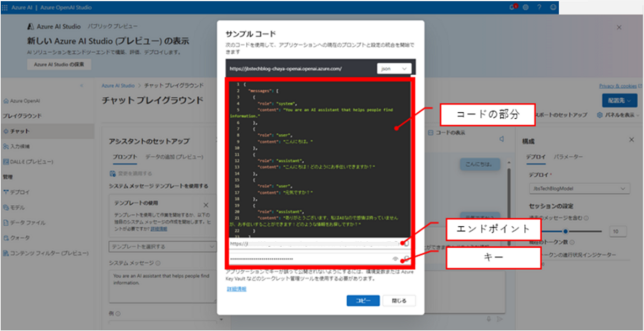The height and width of the screenshot is (331, 644).
Task: Expand the テンプレートを選択する dropdown
Action: [162, 246]
